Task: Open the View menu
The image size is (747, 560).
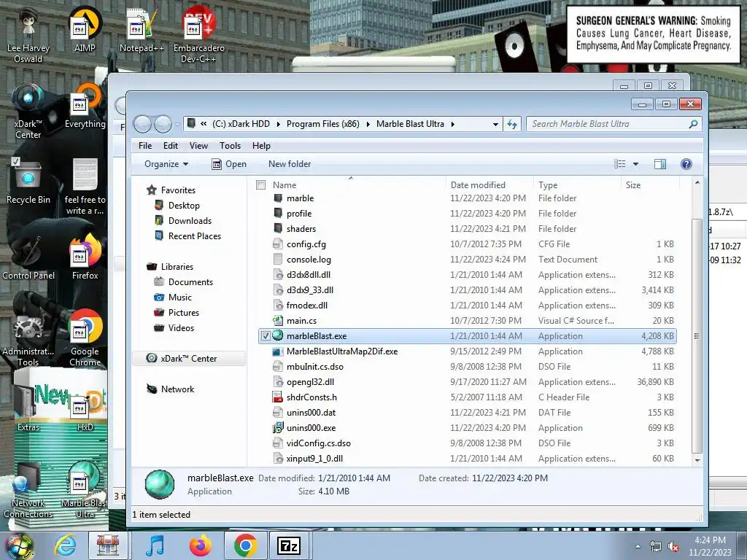Action: [x=198, y=146]
